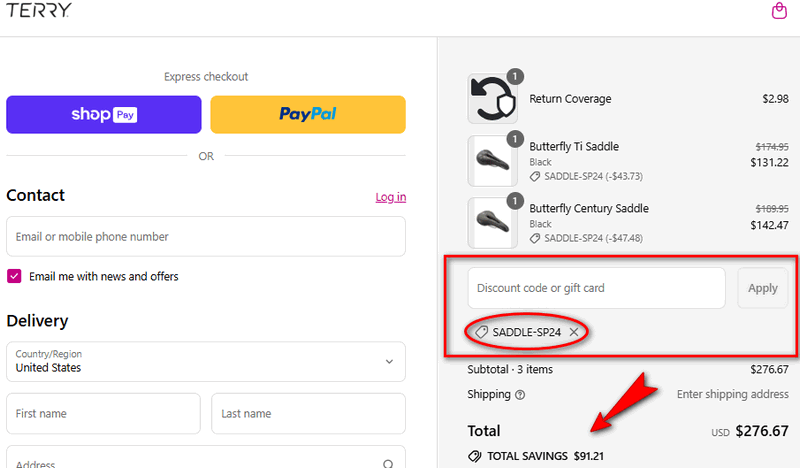Open the shopping bag cart icon
Image resolution: width=800 pixels, height=468 pixels.
[x=779, y=11]
